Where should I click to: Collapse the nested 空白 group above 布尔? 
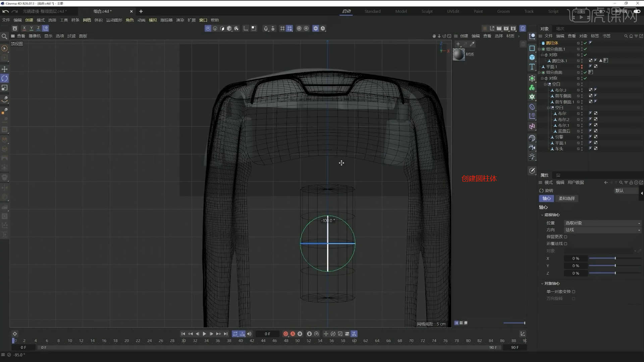548,108
